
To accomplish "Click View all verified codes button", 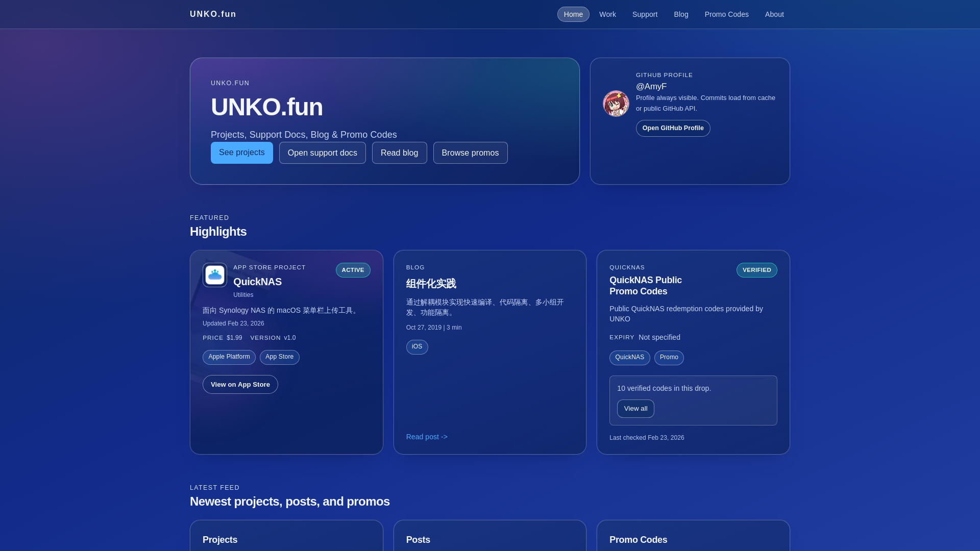I will (635, 409).
